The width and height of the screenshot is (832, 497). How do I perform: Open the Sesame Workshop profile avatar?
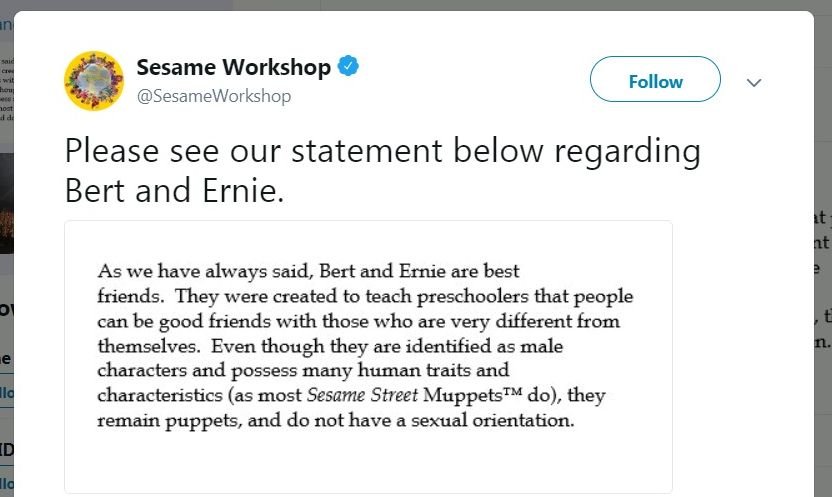pyautogui.click(x=94, y=81)
